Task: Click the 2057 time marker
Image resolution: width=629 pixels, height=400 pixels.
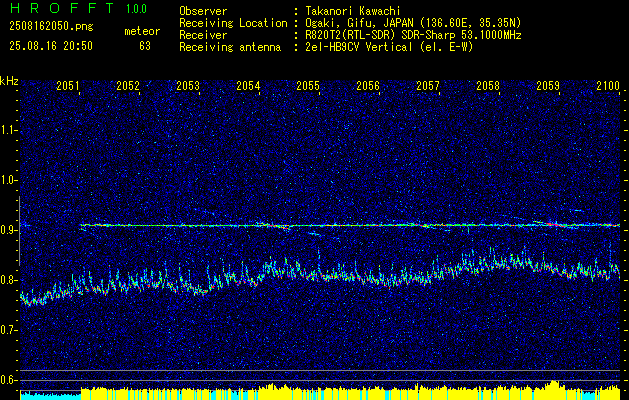Action: (x=428, y=86)
